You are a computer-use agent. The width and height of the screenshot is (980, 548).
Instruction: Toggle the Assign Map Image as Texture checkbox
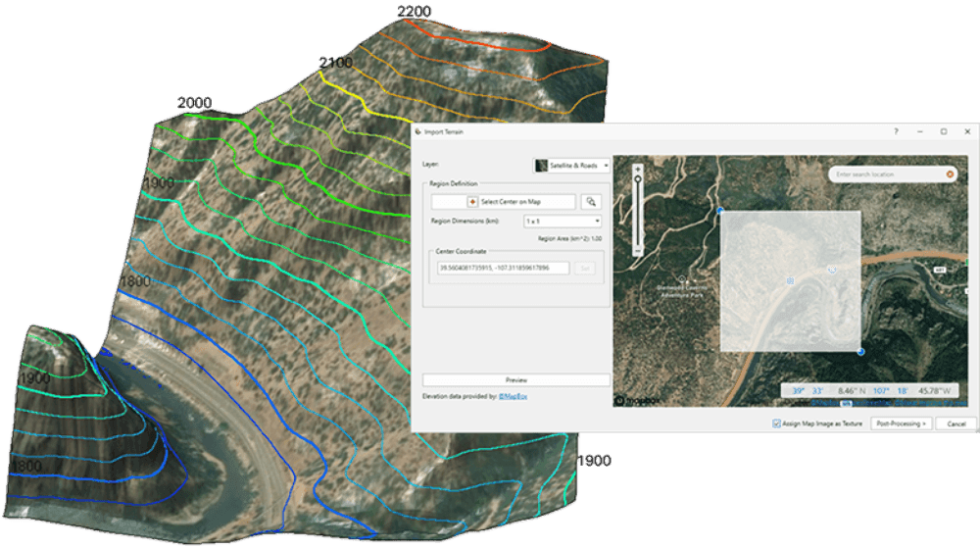point(776,423)
